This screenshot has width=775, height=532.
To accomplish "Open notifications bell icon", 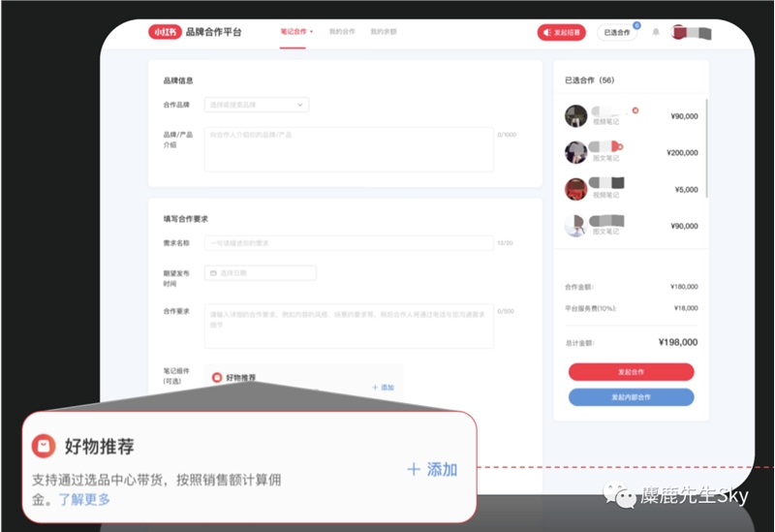I will (x=656, y=33).
